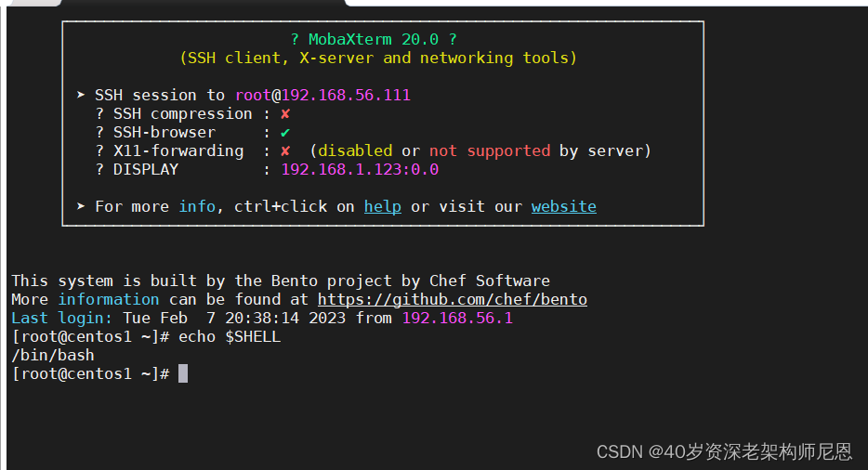Viewport: 868px width, 470px height.
Task: Click the "MobaXterm 20.0" title text
Action: [x=374, y=40]
